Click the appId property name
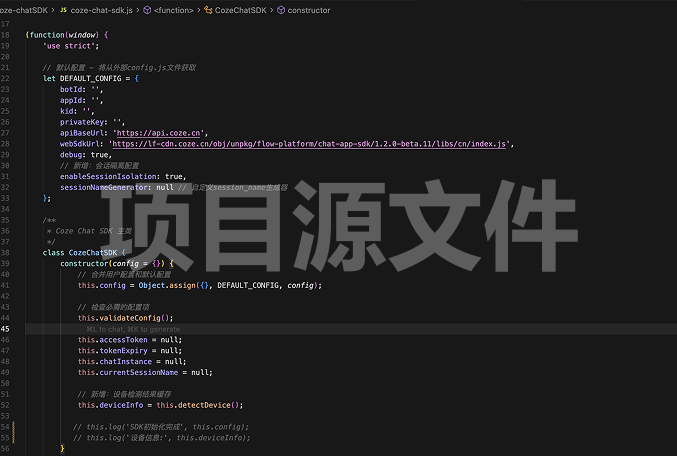Viewport: 677px width, 456px height. pyautogui.click(x=71, y=100)
